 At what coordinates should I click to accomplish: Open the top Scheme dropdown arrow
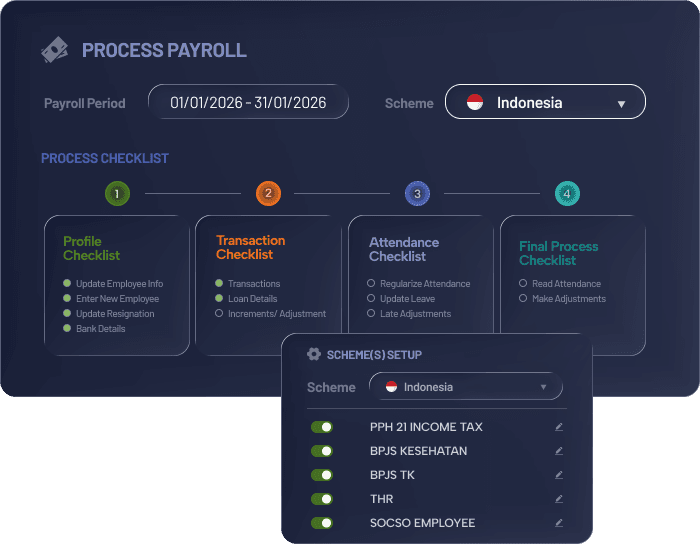coord(621,104)
